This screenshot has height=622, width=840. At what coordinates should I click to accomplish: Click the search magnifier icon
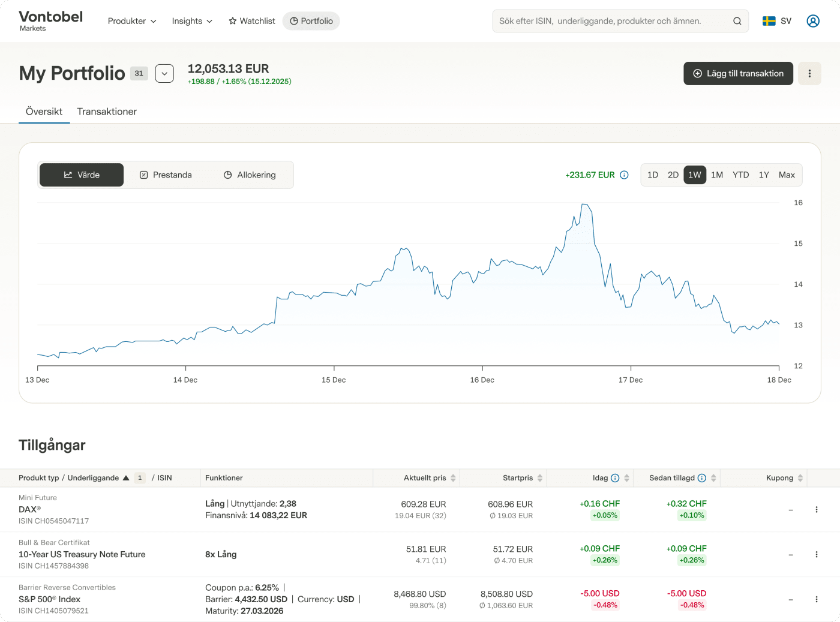coord(737,21)
